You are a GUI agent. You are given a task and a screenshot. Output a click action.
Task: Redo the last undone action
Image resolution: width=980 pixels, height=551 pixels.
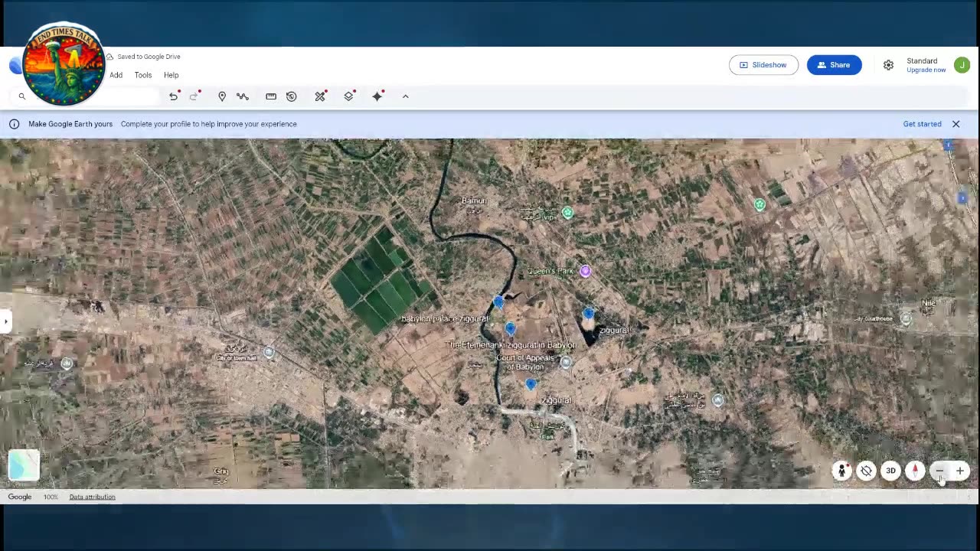pyautogui.click(x=194, y=96)
